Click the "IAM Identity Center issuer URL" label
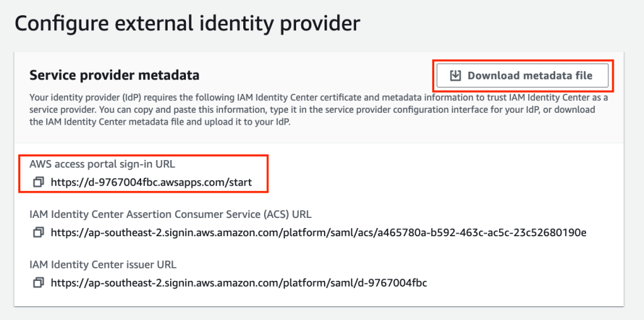Screen dimensions: 644x320 103,265
